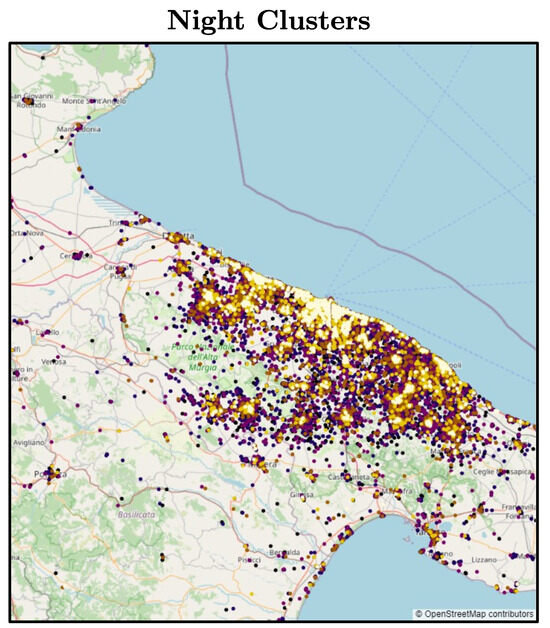
Task: Click the Parco Nazionale dell'Alta Murgia label
Action: pos(203,357)
